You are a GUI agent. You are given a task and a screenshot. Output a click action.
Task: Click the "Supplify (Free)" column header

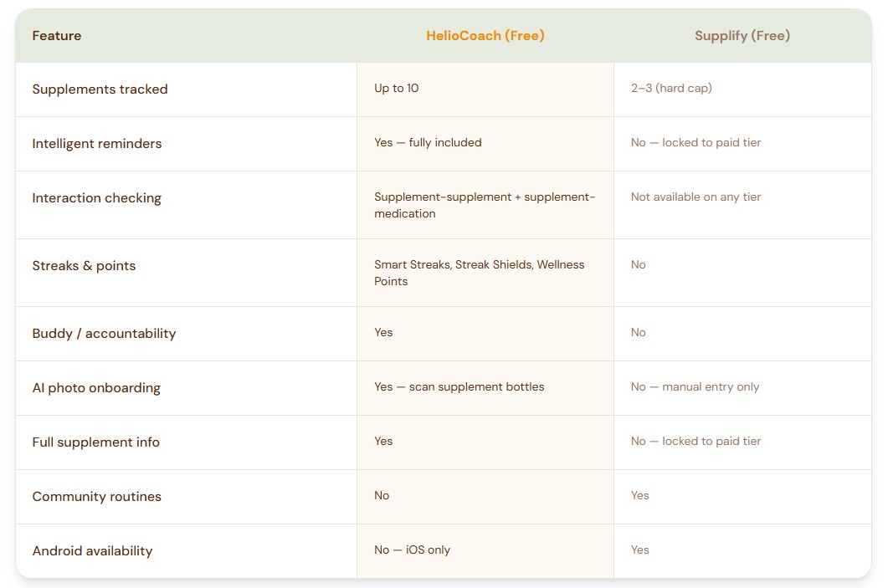[x=742, y=36]
